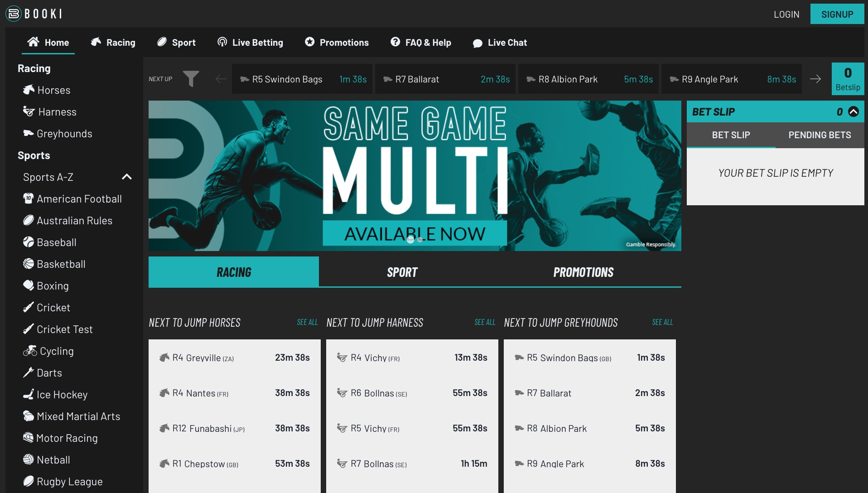Click See All for Next to Jump Horses
Screen dimensions: 868x493
pos(307,322)
